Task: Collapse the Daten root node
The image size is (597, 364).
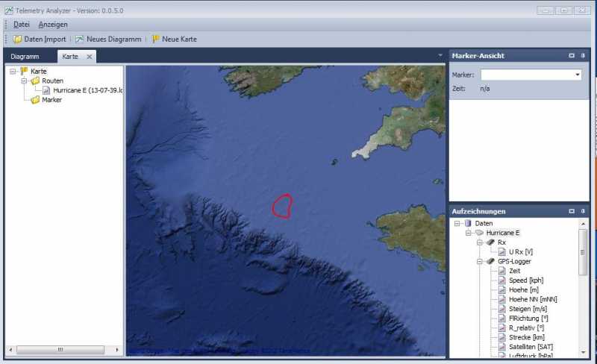Action: 457,224
